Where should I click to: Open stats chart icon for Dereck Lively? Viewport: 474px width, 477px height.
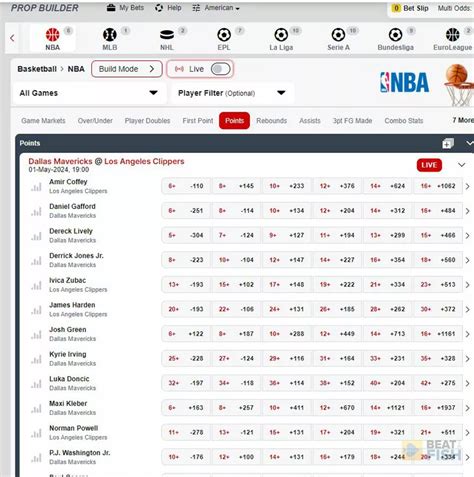coord(36,236)
